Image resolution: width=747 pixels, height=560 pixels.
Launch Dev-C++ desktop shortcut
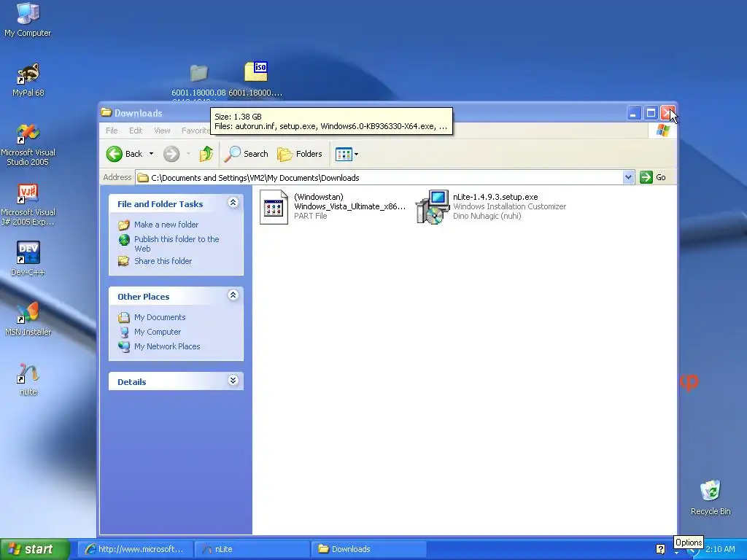click(x=28, y=259)
